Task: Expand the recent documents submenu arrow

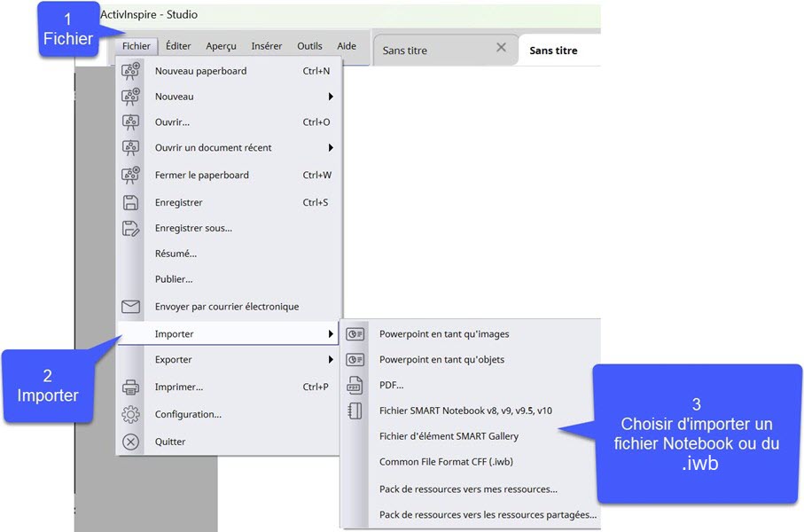Action: click(x=331, y=148)
